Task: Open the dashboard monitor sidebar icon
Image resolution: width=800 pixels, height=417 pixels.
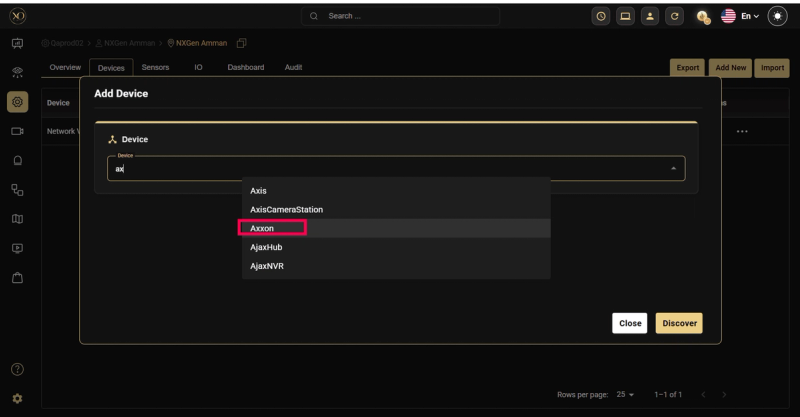Action: pos(17,43)
